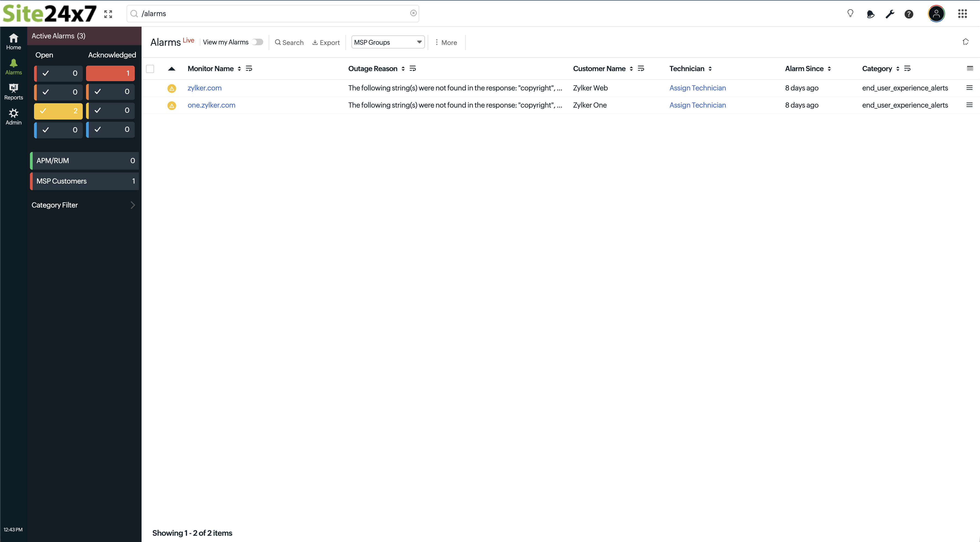
Task: Open Admin section in sidebar
Action: click(x=13, y=117)
